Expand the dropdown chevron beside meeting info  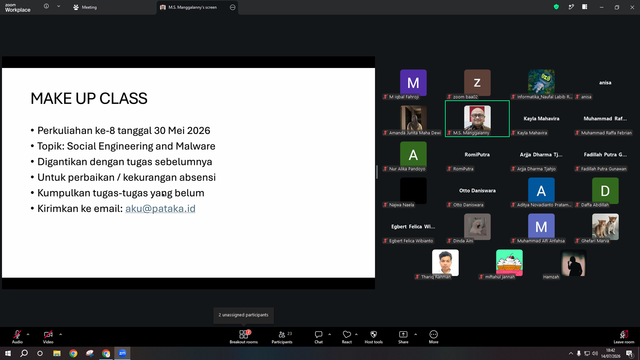click(58, 7)
